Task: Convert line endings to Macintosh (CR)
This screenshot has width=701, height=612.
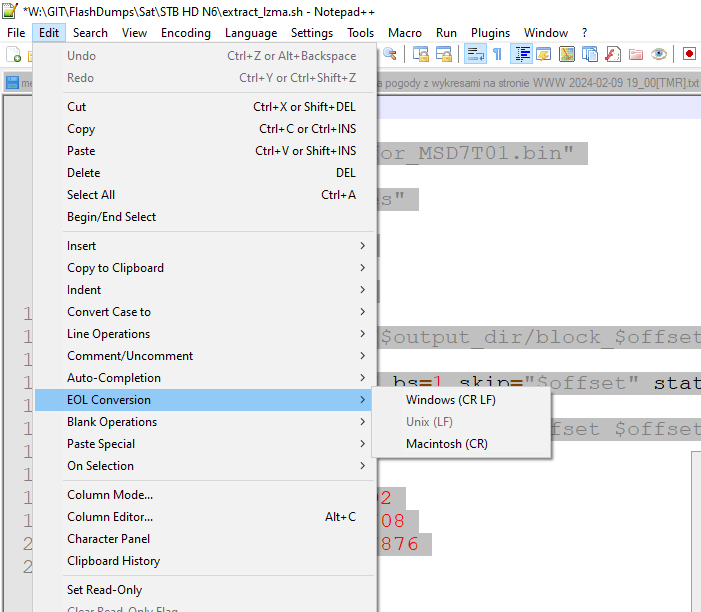Action: (x=461, y=444)
